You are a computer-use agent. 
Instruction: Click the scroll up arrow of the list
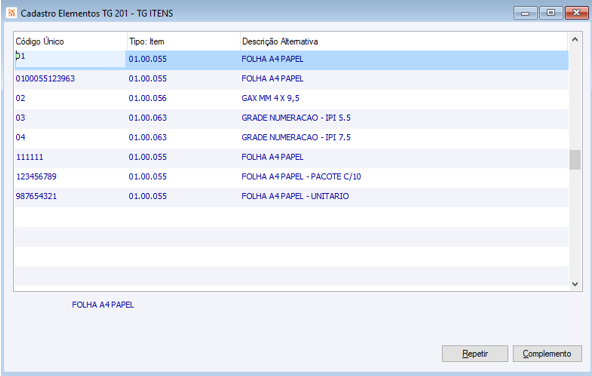click(575, 39)
